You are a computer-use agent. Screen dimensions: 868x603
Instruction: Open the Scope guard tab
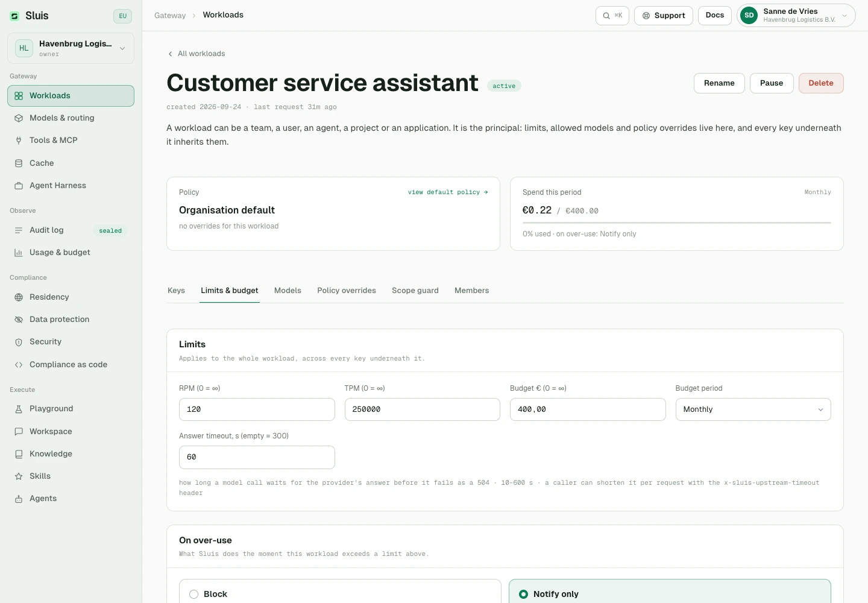click(x=415, y=291)
